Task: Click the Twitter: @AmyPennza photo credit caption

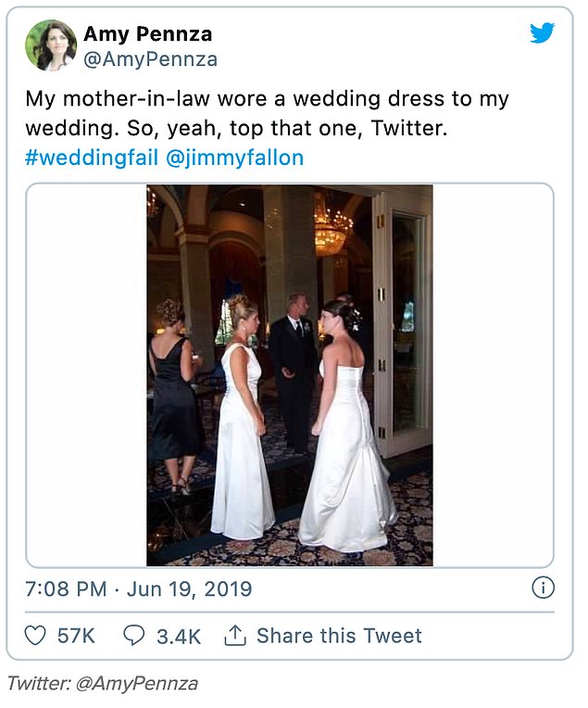Action: click(103, 684)
